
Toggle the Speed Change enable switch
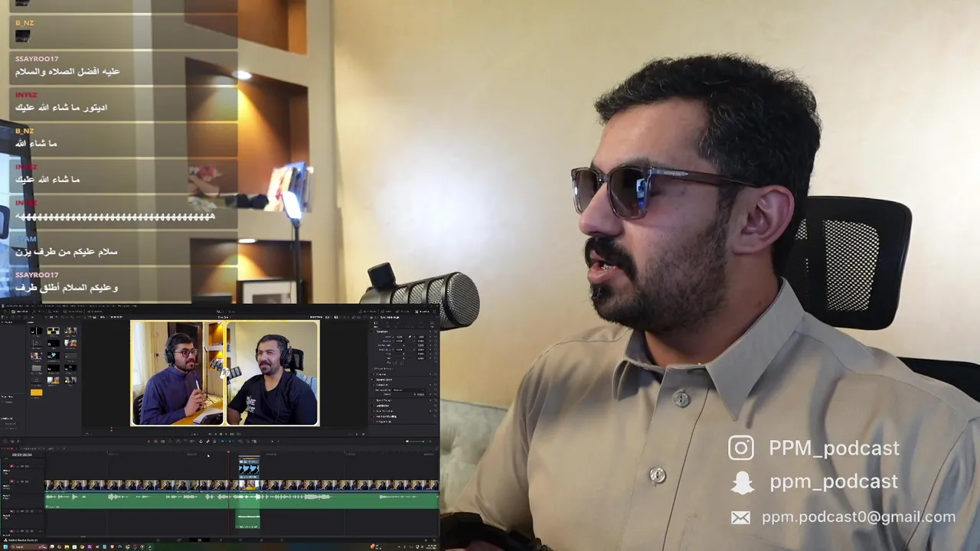pos(374,400)
